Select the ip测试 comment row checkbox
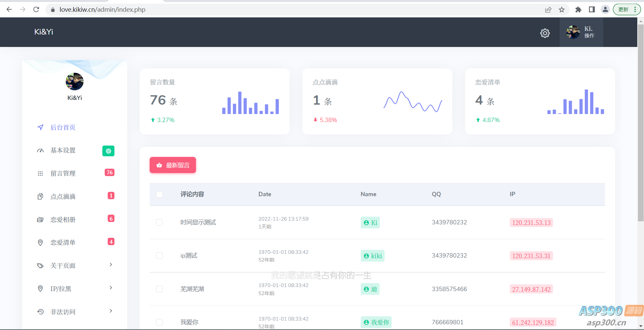644x330 pixels. click(159, 256)
